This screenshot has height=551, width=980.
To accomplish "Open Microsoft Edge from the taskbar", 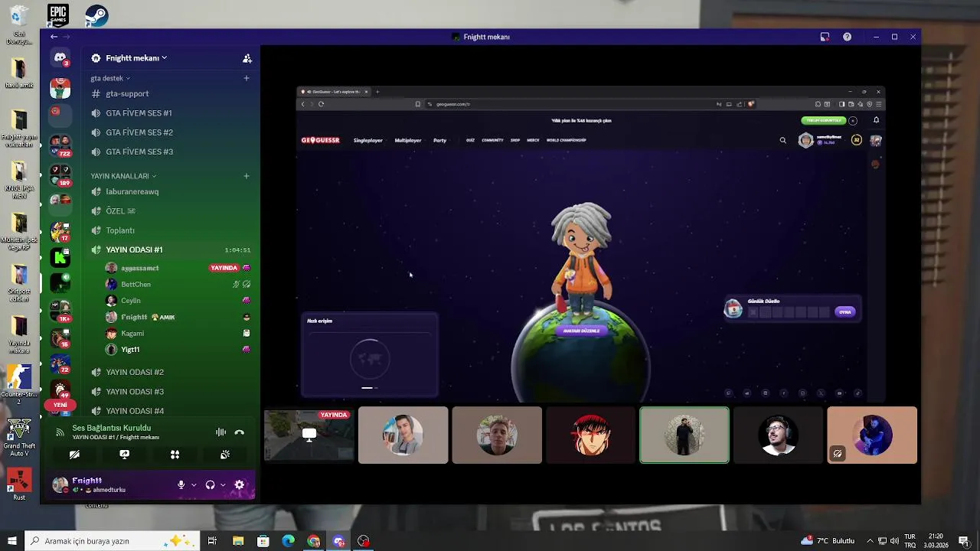I will 289,541.
